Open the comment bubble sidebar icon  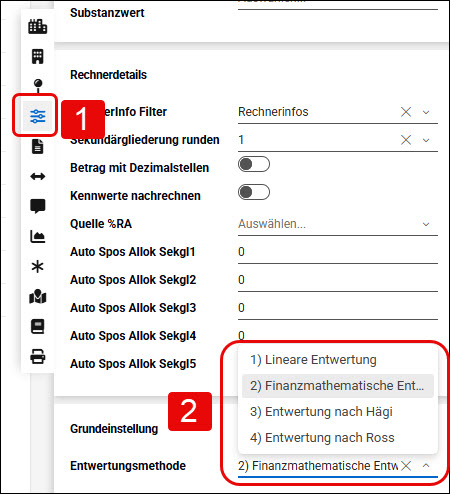pos(38,206)
